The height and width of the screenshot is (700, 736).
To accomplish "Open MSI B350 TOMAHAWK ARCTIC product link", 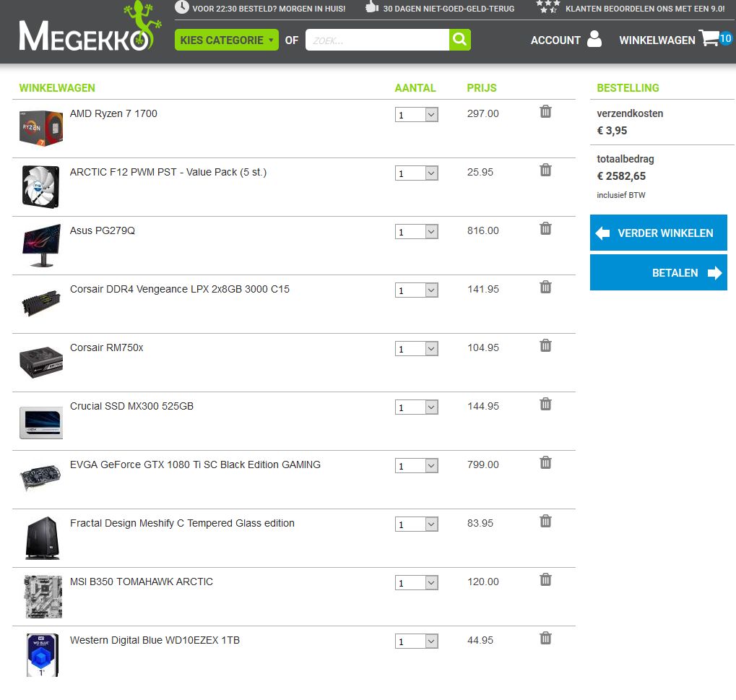I will [x=142, y=582].
